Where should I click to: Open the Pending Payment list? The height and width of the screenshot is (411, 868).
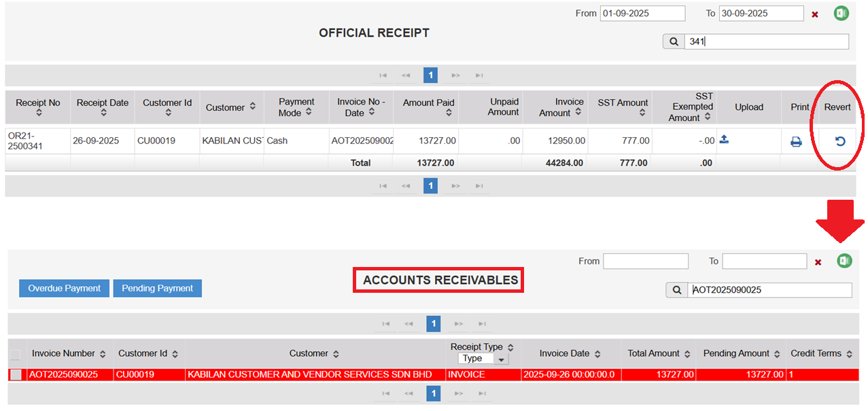(158, 288)
